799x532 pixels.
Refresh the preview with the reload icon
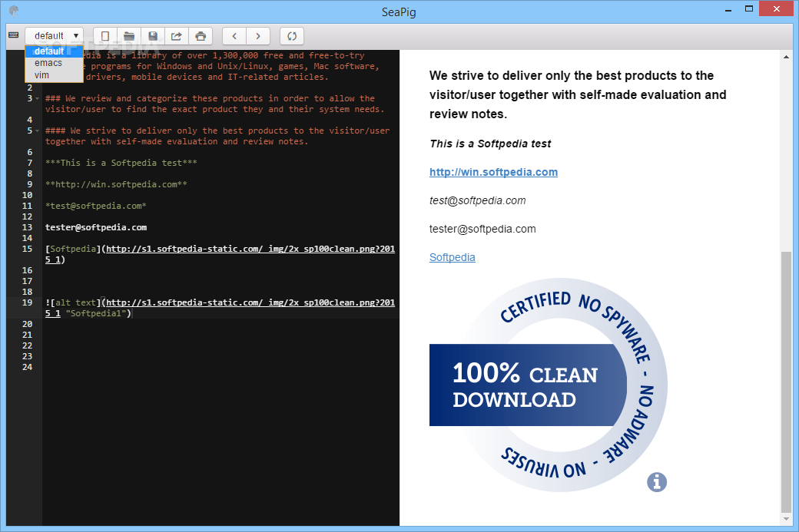(x=292, y=35)
